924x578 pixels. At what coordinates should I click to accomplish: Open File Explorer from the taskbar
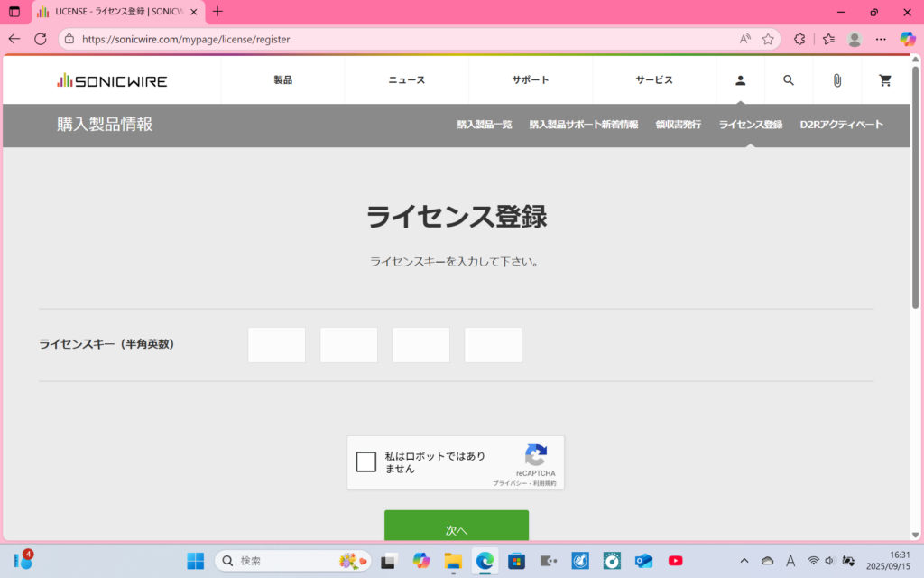pyautogui.click(x=453, y=561)
